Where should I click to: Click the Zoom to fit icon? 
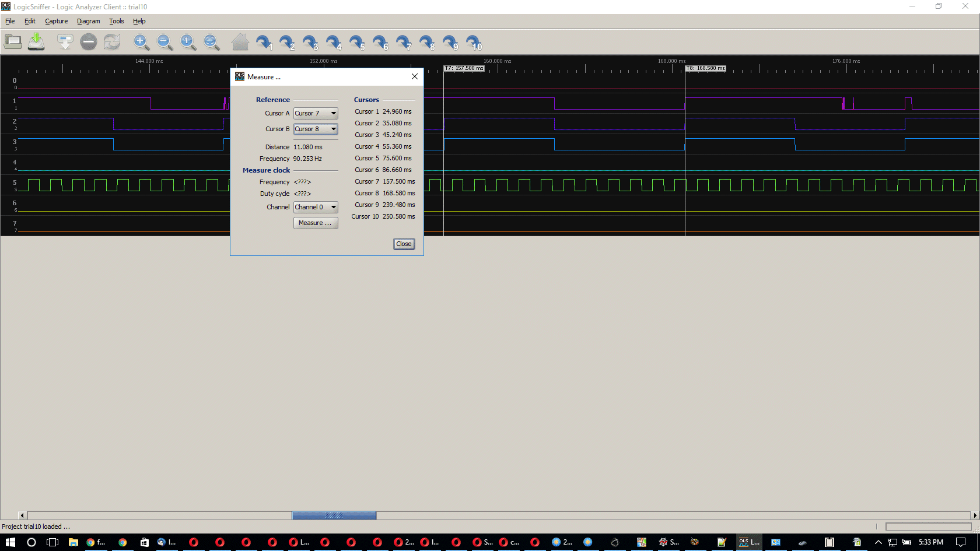[211, 42]
